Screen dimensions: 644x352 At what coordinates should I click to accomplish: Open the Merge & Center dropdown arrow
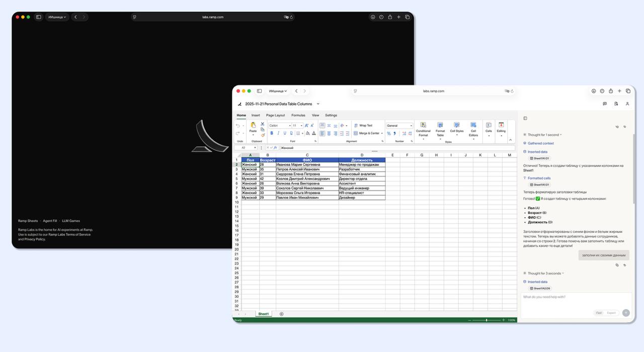(x=382, y=133)
